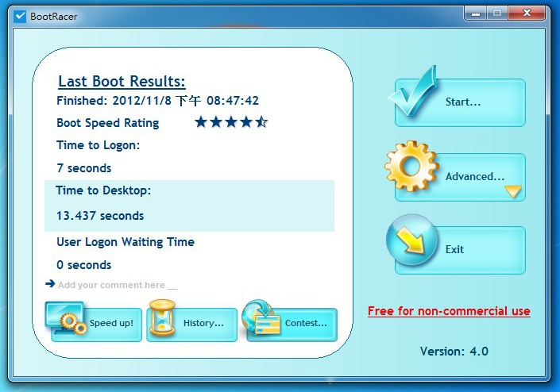This screenshot has width=560, height=392.
Task: Open the Free for non-commercial use link
Action: 449,311
